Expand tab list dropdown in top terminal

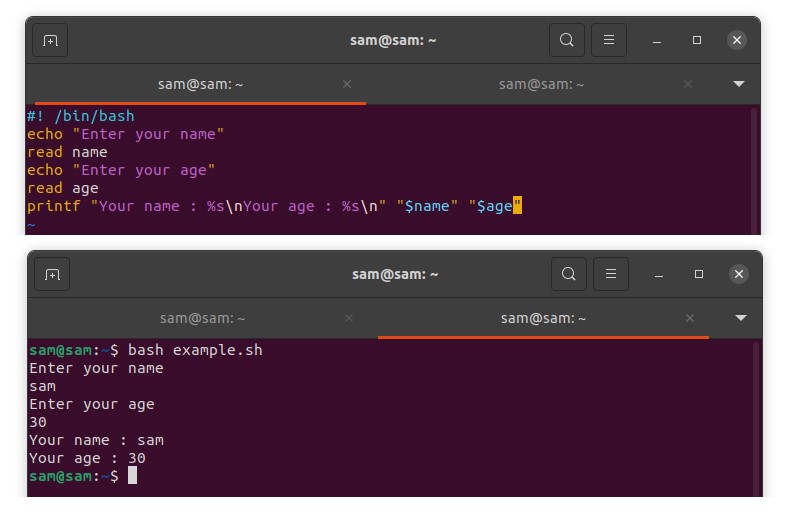[739, 84]
